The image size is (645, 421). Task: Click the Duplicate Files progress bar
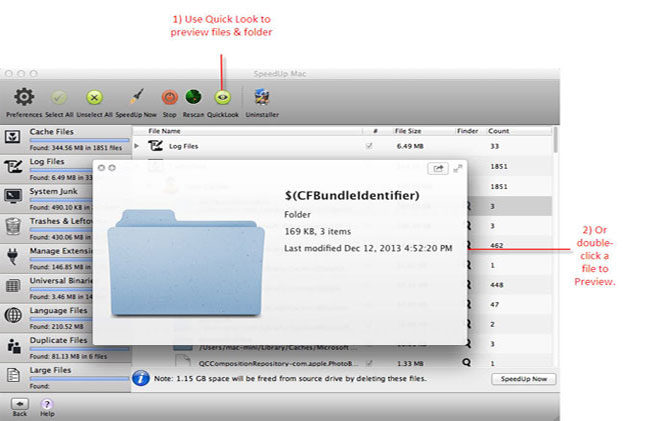tap(79, 349)
